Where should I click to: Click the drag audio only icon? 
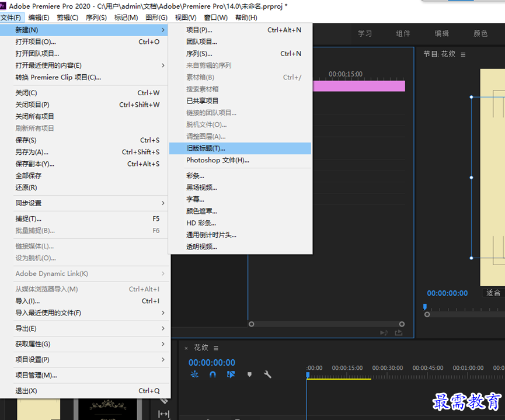point(384,332)
